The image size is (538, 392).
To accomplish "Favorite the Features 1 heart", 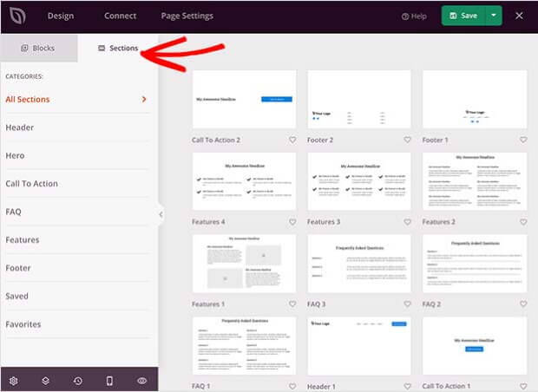I will tap(292, 304).
